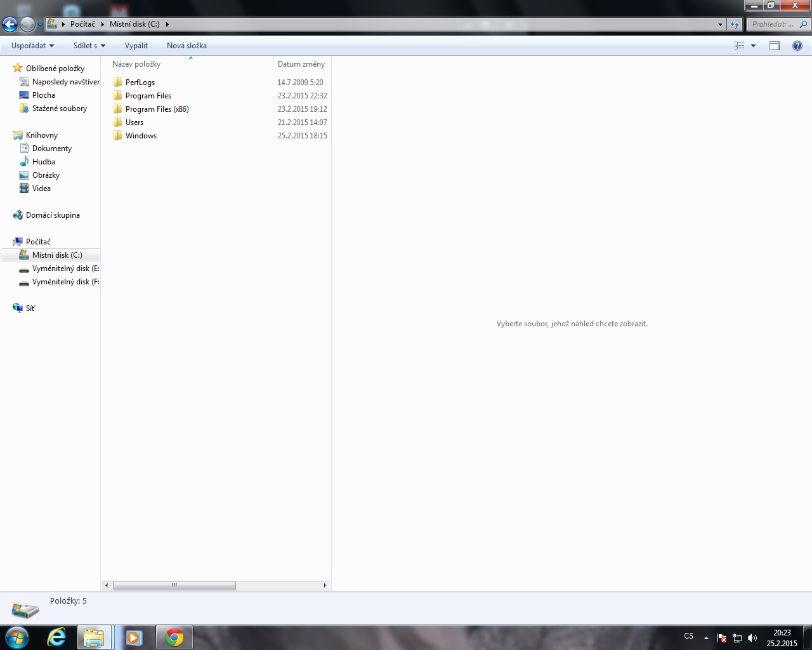Show hidden tray icons arrow
The image size is (812, 650).
pyautogui.click(x=706, y=638)
